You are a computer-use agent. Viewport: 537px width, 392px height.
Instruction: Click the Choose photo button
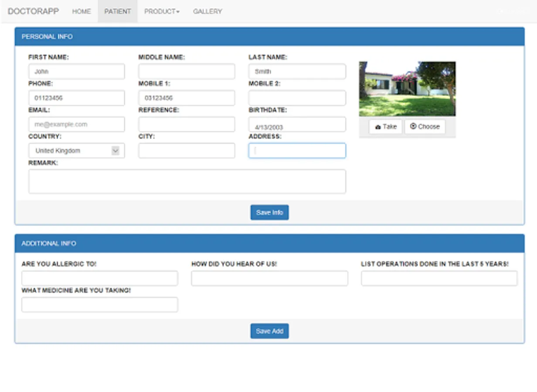click(425, 127)
